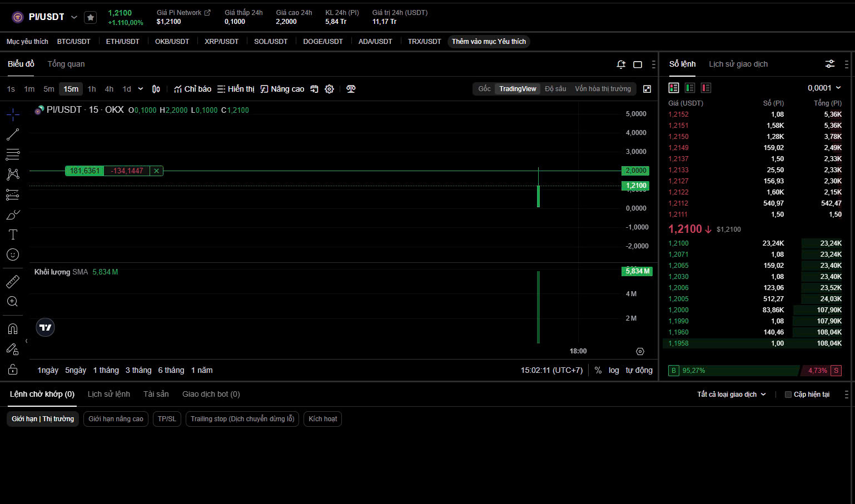Viewport: 855px width, 504px height.
Task: Set chart range to 3 tháng
Action: tap(138, 370)
